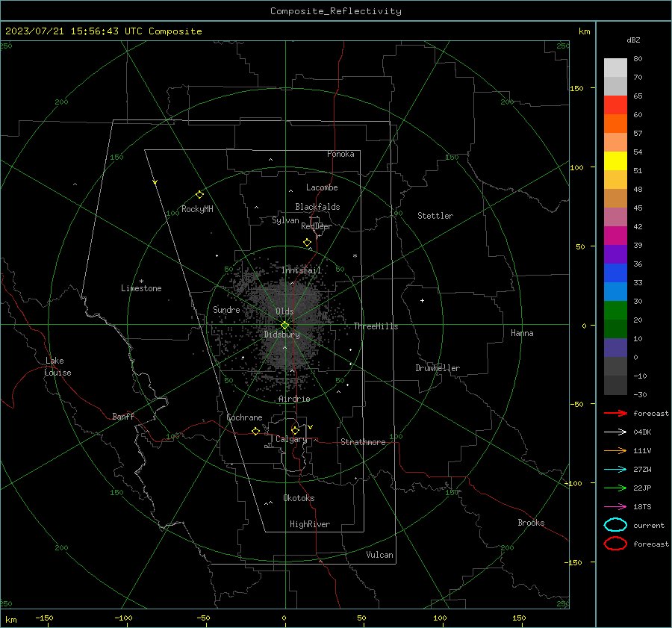Viewport: 672px width, 628px height.
Task: Click the Innisfail city label
Action: [x=301, y=270]
